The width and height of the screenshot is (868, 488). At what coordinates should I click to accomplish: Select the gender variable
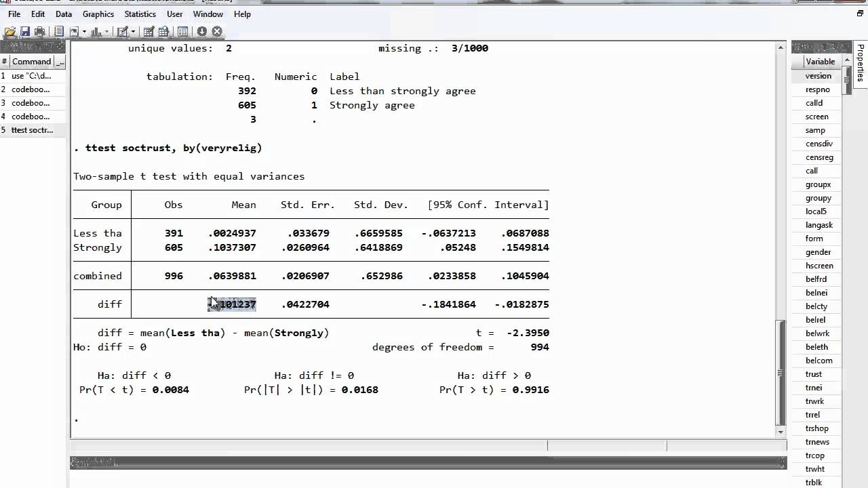pos(818,252)
